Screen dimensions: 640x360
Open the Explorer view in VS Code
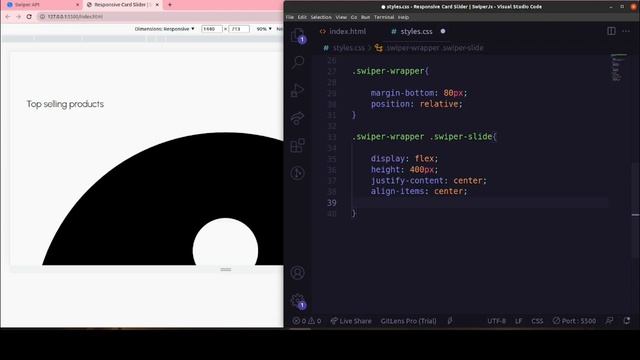point(298,36)
